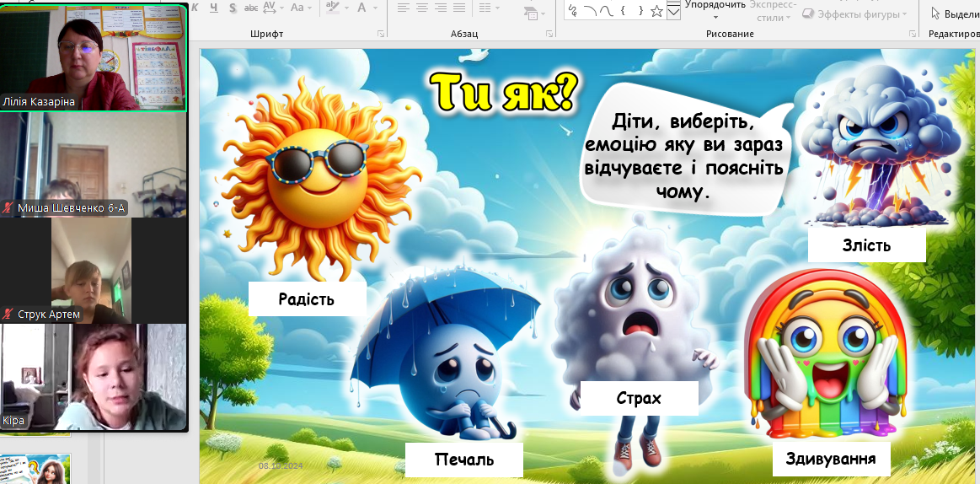Click the slide date 08.10.2024
This screenshot has width=980, height=484.
coord(281,466)
